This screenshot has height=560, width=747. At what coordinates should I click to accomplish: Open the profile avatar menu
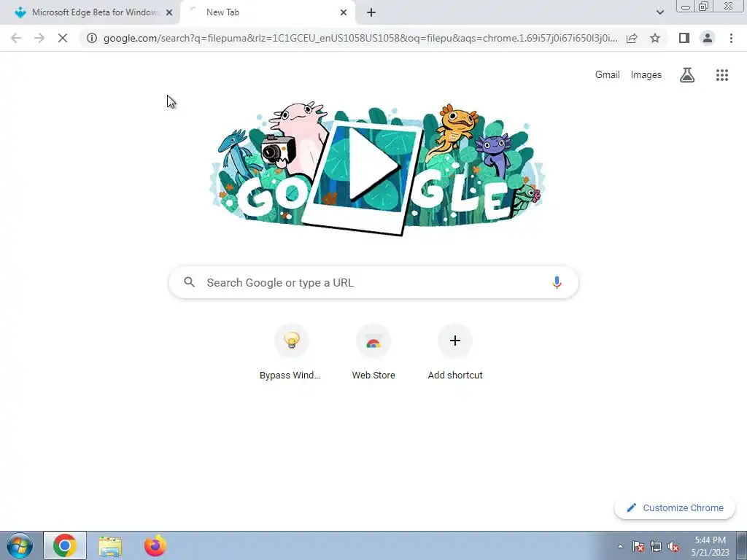[x=708, y=38]
